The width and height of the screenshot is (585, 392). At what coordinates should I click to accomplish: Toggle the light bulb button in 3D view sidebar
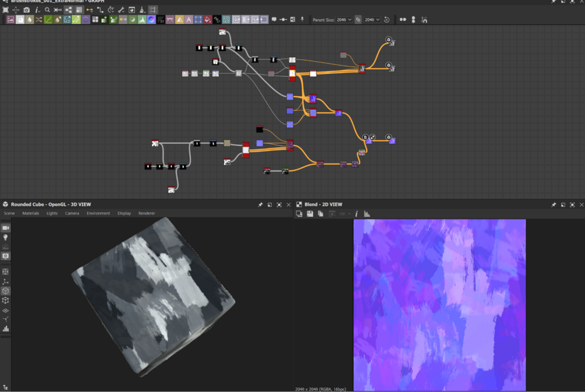(6, 237)
